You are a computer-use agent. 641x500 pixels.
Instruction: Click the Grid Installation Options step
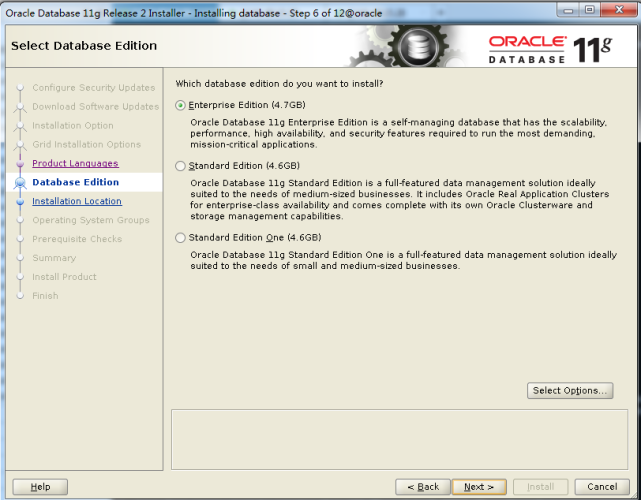pyautogui.click(x=87, y=144)
